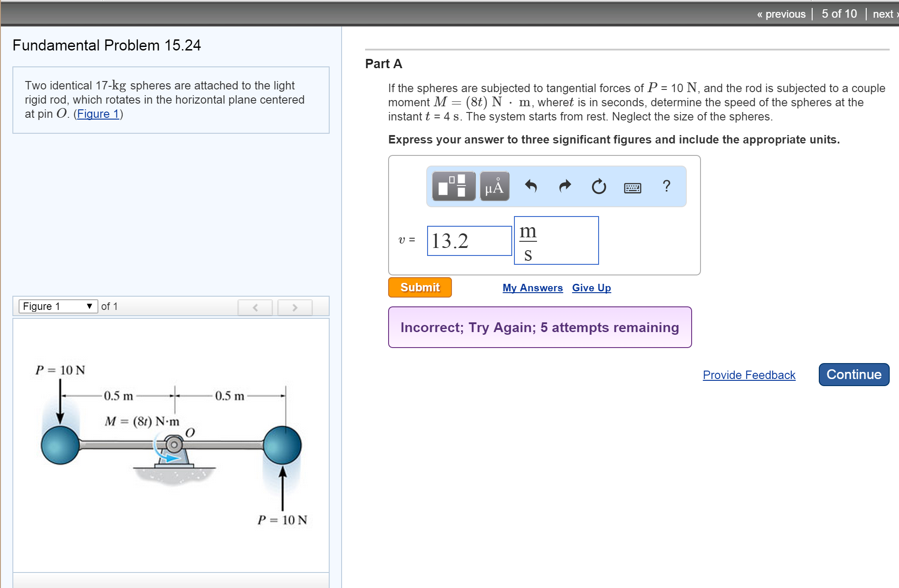Open the templates fraction icon
This screenshot has height=588, width=899.
(453, 186)
